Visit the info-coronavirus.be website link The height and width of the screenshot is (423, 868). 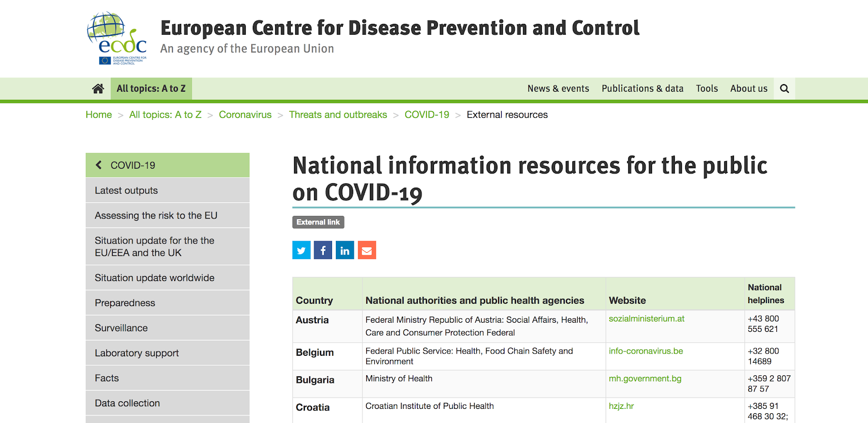[646, 351]
